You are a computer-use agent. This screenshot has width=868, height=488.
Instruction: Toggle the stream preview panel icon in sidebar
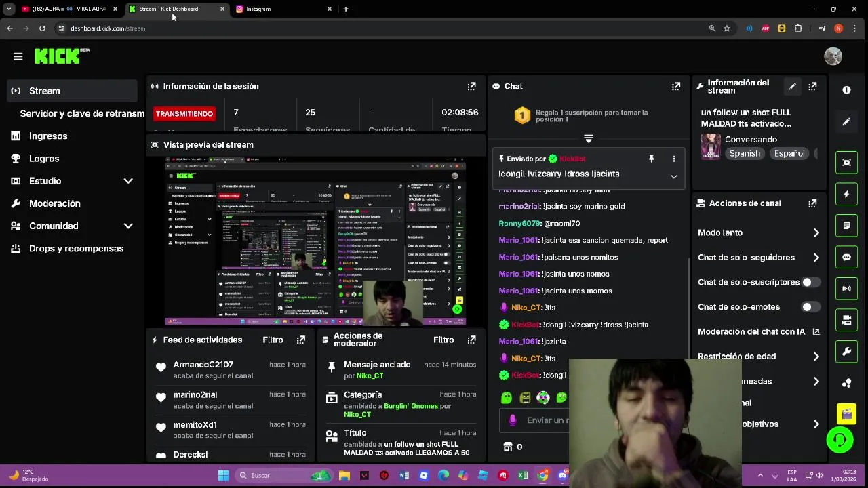pos(846,162)
